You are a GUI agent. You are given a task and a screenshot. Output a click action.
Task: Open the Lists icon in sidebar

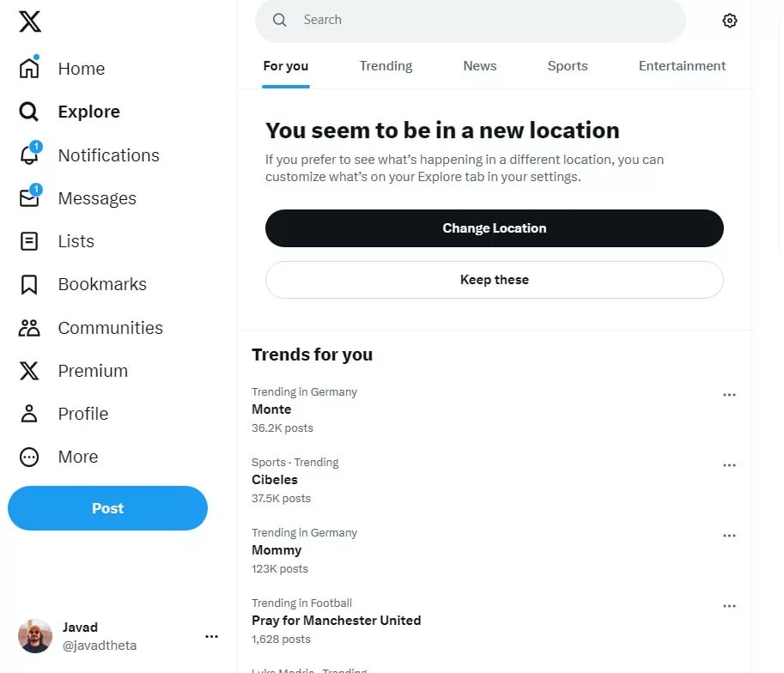pyautogui.click(x=29, y=241)
